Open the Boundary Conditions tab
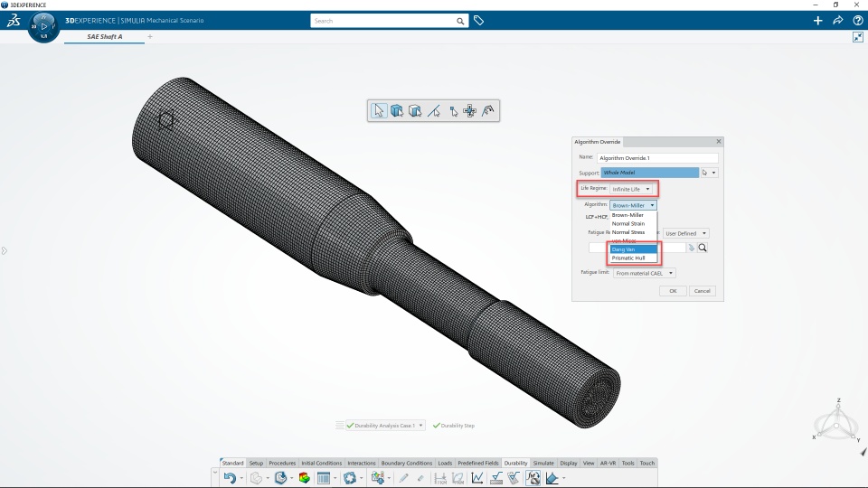The width and height of the screenshot is (868, 488). click(406, 463)
